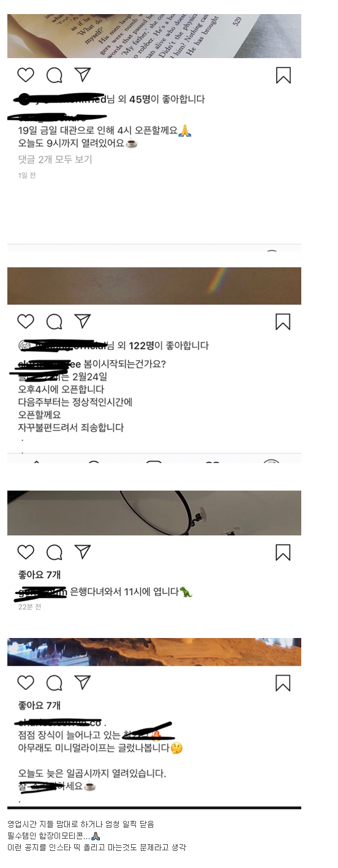Like the post about the 19일 금일 opening

(x=26, y=75)
